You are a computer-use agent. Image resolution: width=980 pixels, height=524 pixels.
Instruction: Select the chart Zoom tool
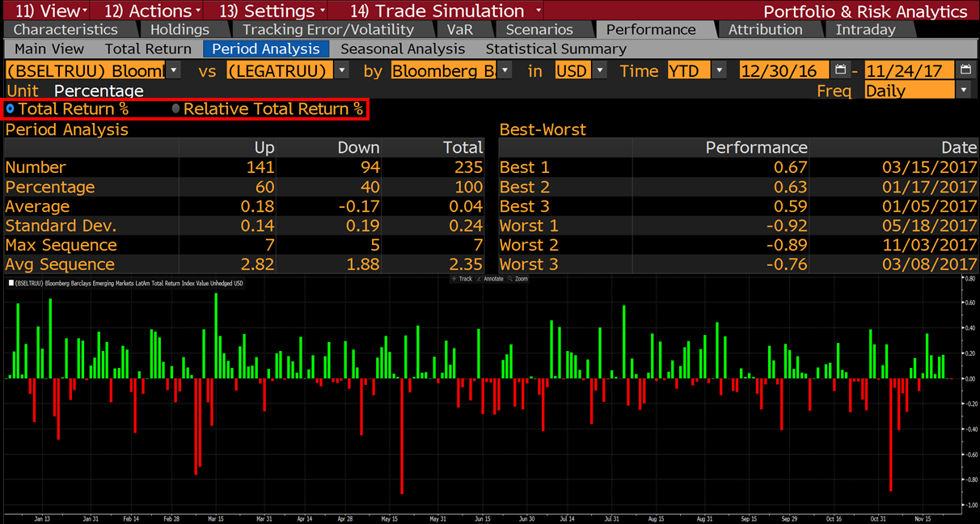pos(521,279)
